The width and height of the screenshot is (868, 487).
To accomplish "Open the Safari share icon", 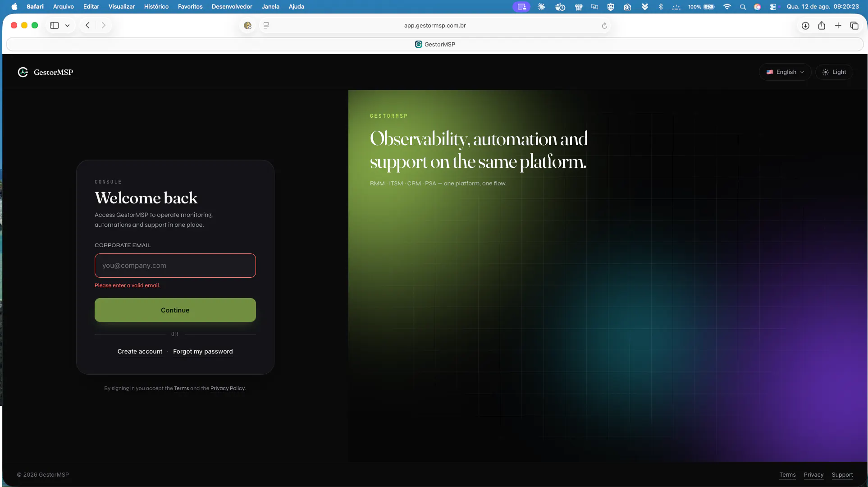I will coord(822,25).
